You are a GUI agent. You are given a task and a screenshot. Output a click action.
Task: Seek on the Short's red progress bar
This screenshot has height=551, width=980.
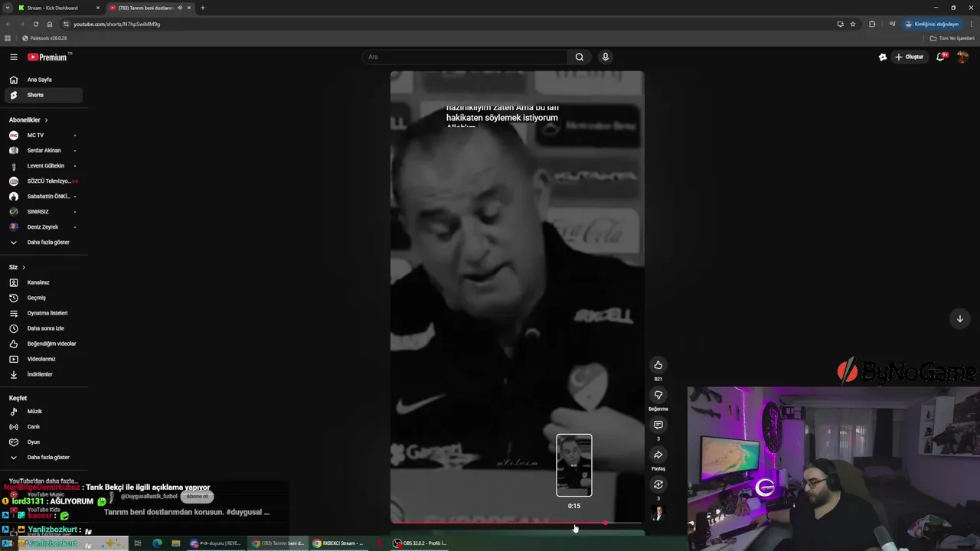point(517,523)
